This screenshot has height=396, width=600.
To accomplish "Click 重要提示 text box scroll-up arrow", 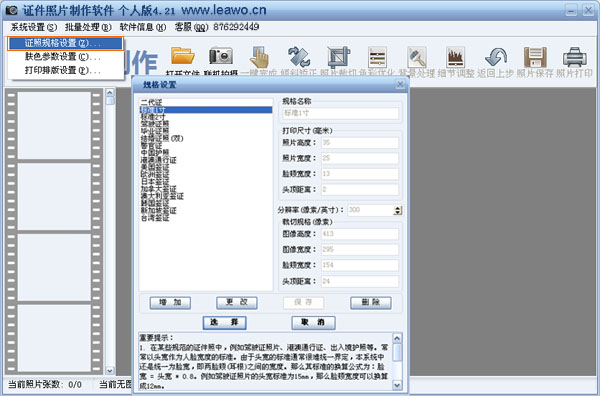I will pyautogui.click(x=397, y=338).
